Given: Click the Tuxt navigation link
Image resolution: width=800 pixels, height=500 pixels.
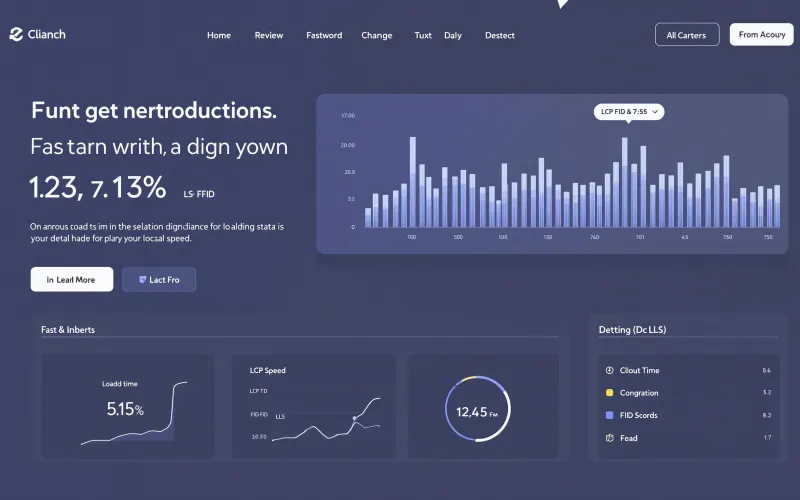Looking at the screenshot, I should tap(423, 35).
